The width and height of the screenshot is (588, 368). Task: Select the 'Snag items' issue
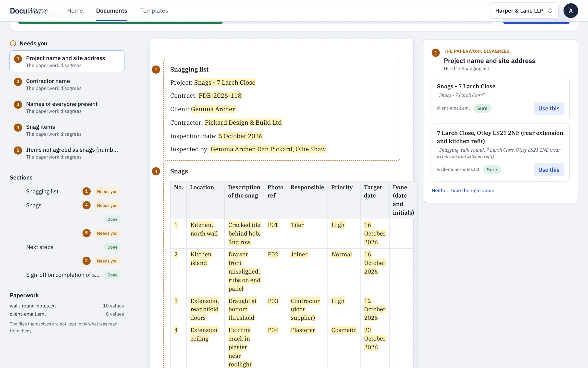pos(67,130)
